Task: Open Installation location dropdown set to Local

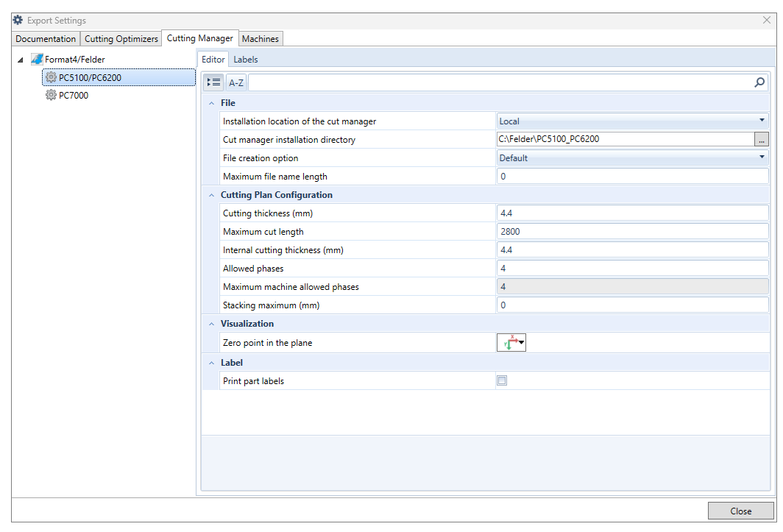Action: click(632, 121)
